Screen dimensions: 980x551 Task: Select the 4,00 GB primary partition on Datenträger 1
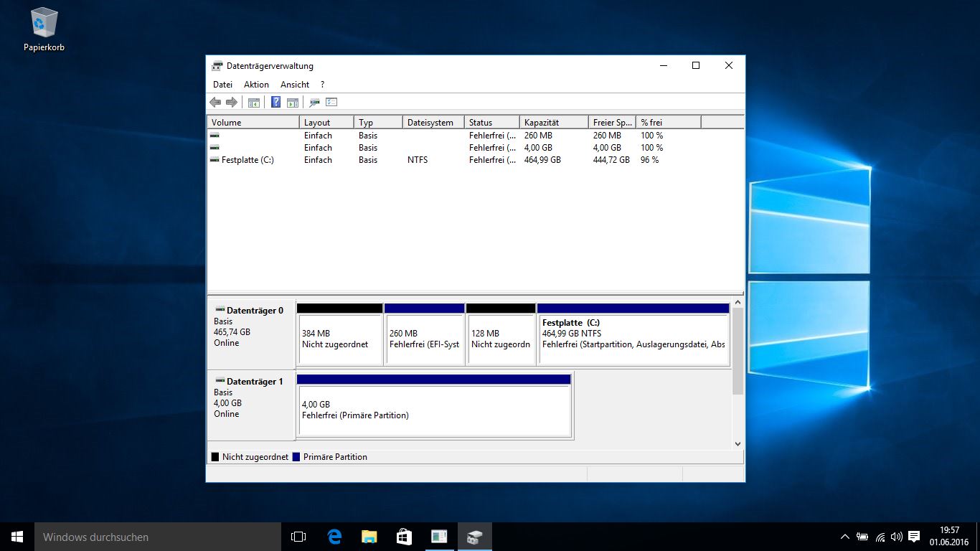434,406
